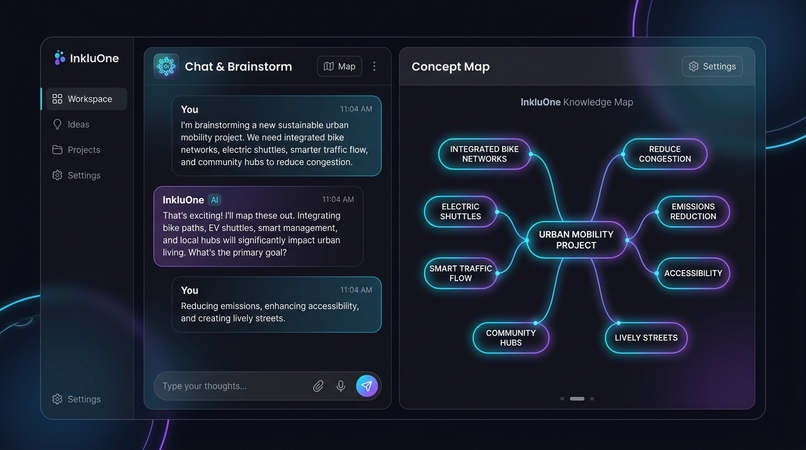Select the Lively Streets node
Viewport: 806px width, 450px height.
pos(646,338)
